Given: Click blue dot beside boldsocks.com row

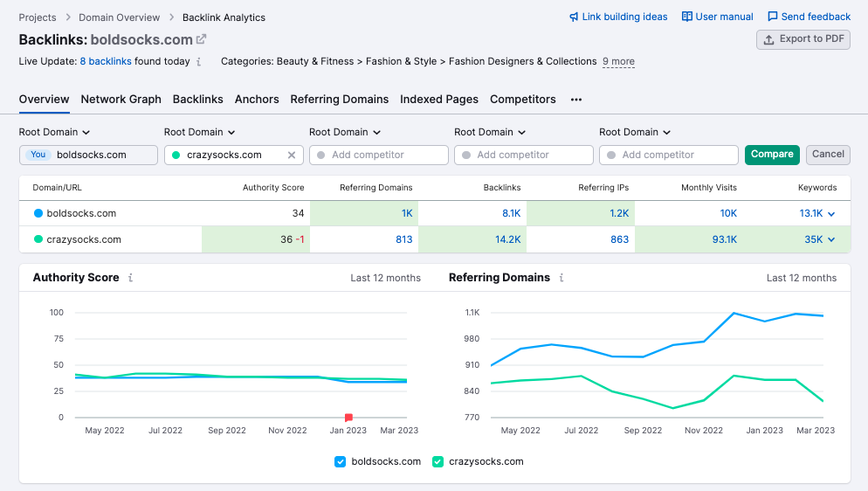Looking at the screenshot, I should pyautogui.click(x=38, y=213).
